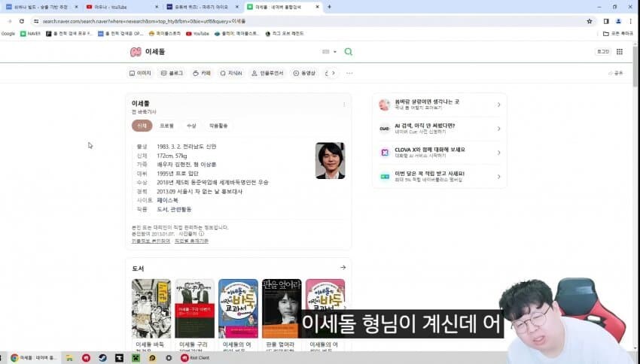
Task: Click the 로그인 login button
Action: [x=603, y=51]
